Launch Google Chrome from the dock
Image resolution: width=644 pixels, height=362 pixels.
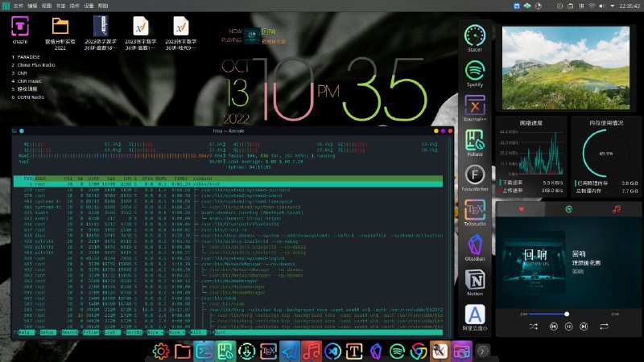point(419,352)
